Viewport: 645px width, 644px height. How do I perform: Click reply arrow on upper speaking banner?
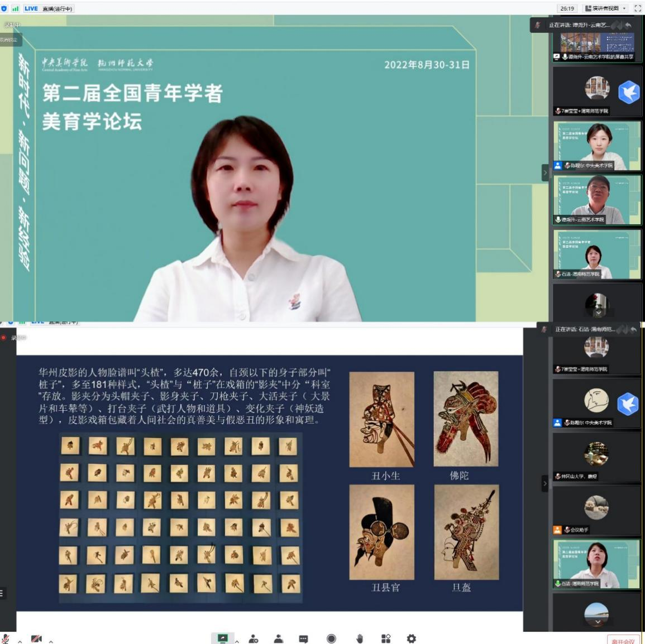[x=628, y=25]
